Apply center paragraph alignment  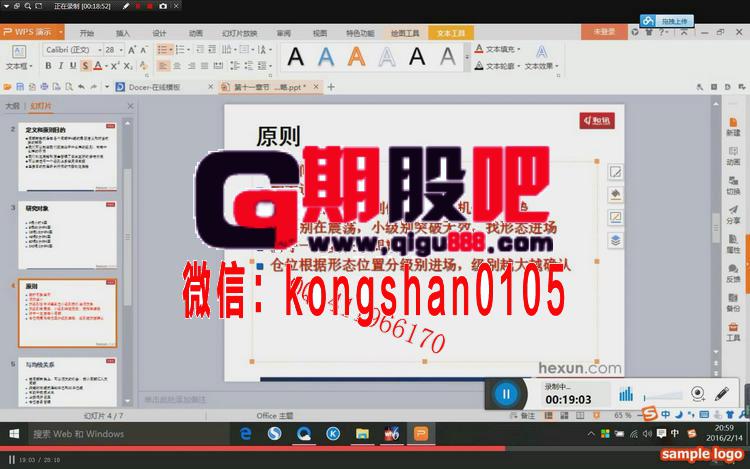177,65
